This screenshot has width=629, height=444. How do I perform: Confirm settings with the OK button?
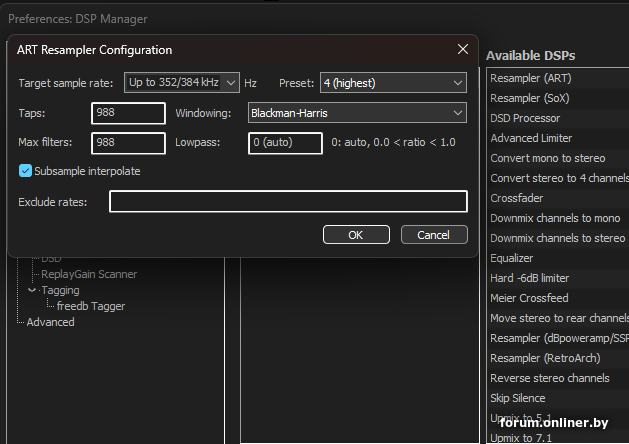[x=356, y=235]
